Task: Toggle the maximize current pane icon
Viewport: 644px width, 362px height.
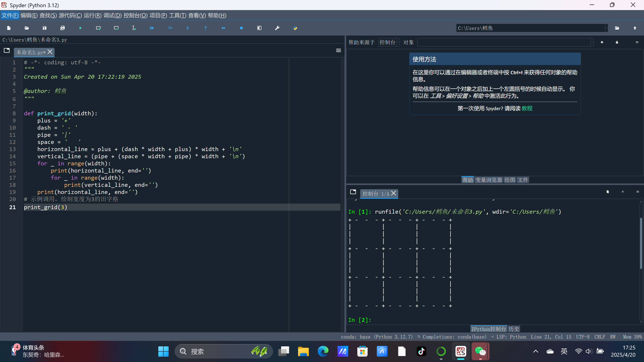Action: tap(259, 28)
